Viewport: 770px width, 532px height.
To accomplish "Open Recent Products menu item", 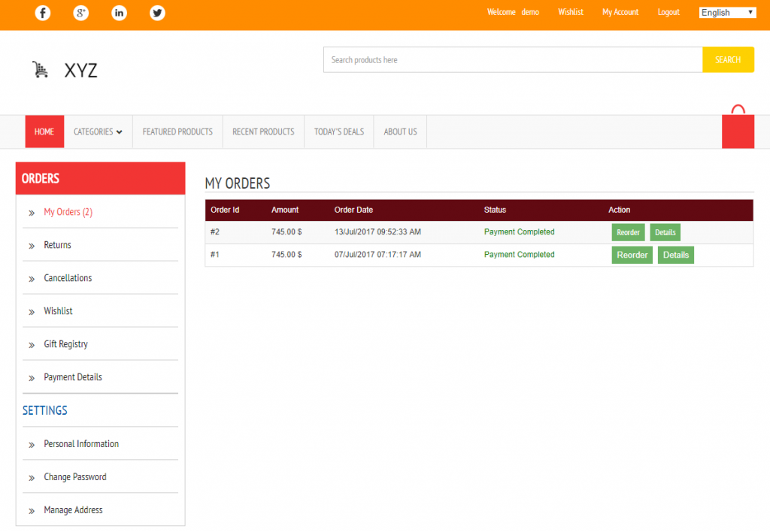I will tap(263, 131).
